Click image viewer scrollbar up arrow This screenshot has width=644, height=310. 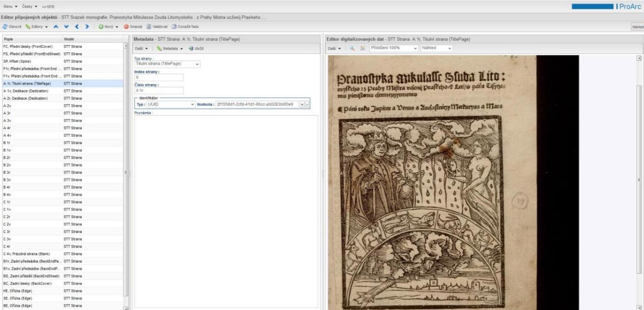click(639, 58)
